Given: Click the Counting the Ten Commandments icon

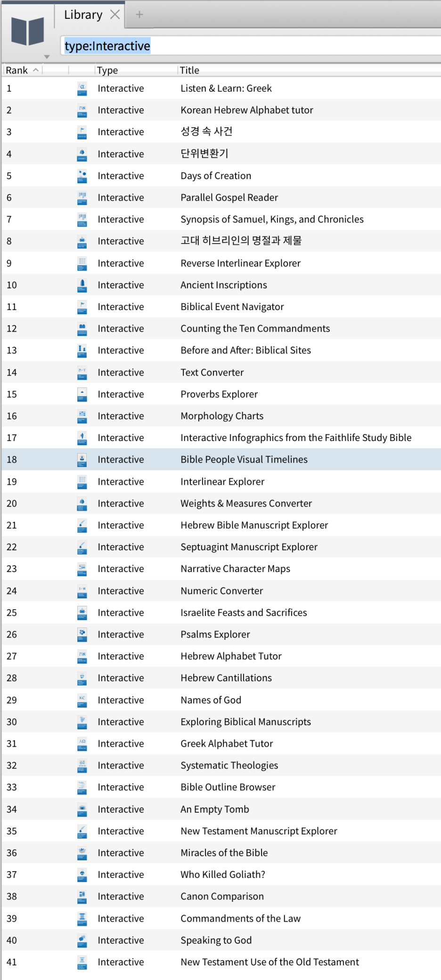Looking at the screenshot, I should (82, 328).
